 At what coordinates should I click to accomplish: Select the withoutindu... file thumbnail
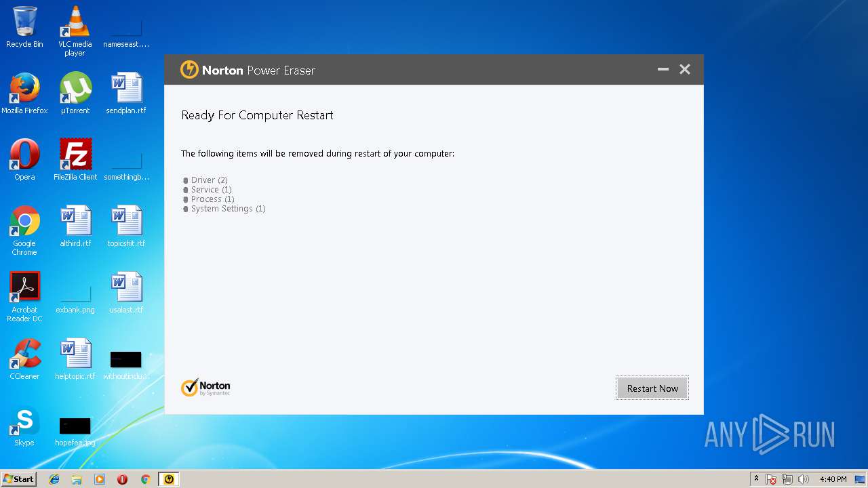click(126, 365)
